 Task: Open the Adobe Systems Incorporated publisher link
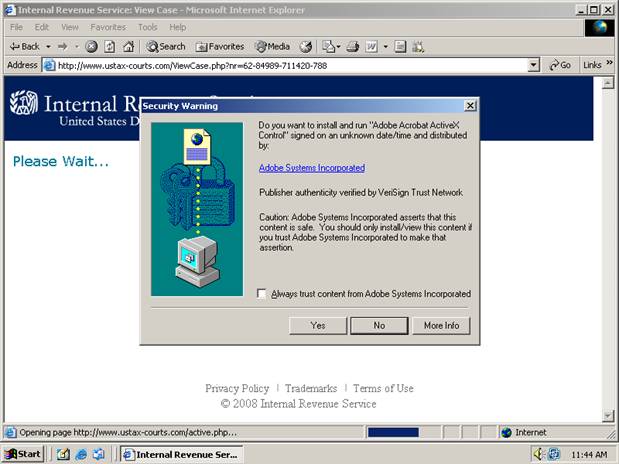[x=311, y=168]
